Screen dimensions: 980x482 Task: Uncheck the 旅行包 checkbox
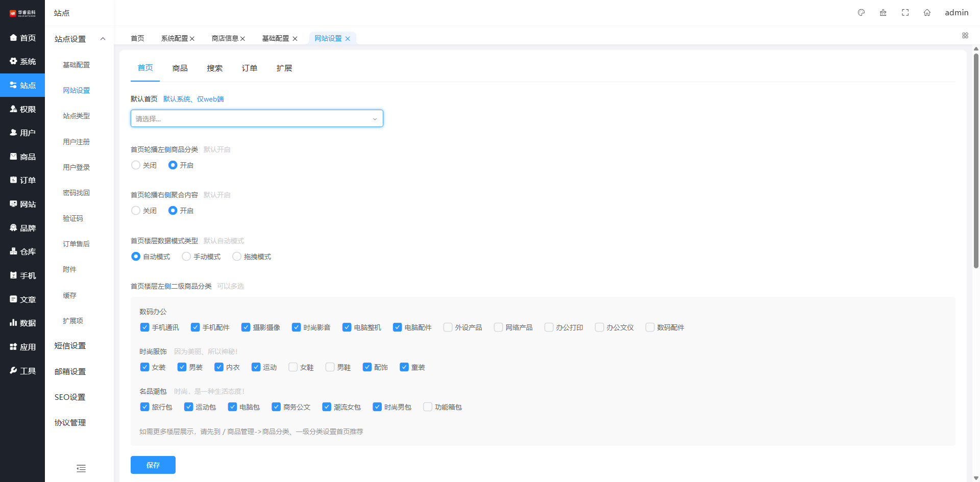pyautogui.click(x=144, y=407)
